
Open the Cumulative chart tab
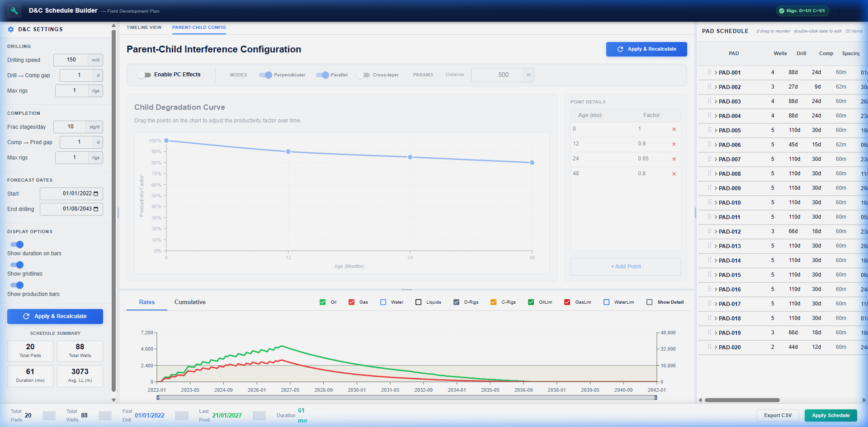[190, 302]
